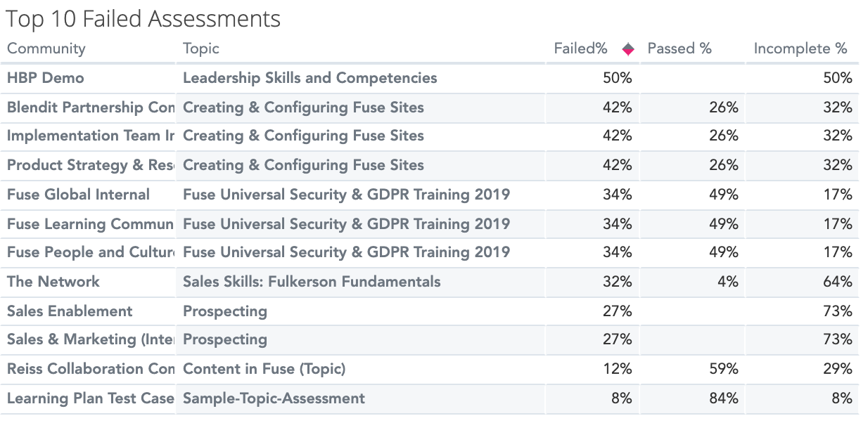Click Sales Skills: Fulkerson Fundamentals topic
The width and height of the screenshot is (868, 423).
pos(312,282)
